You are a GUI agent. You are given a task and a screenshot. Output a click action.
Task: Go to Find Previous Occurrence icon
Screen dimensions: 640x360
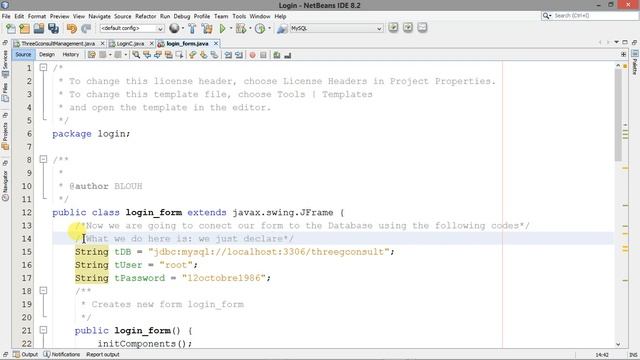tap(147, 55)
